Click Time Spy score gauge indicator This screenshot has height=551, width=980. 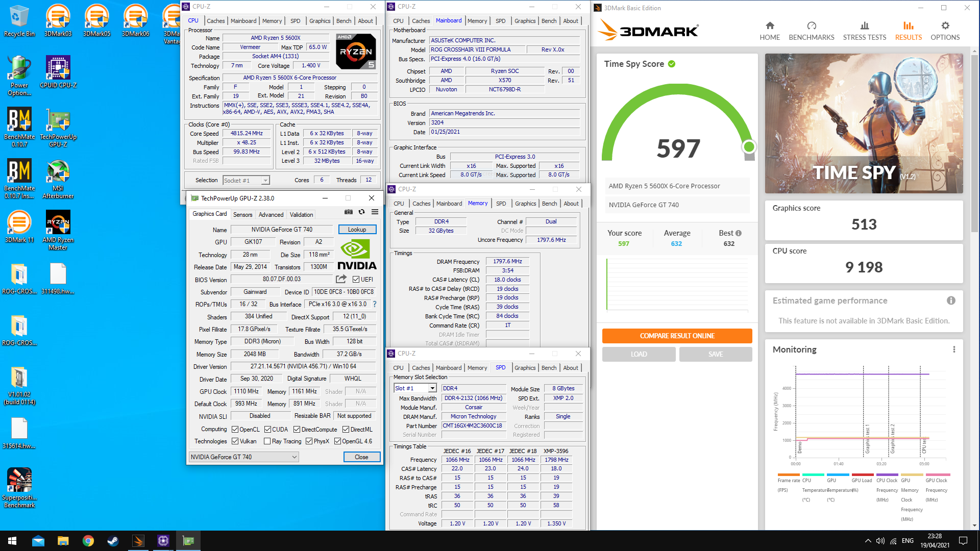[749, 147]
